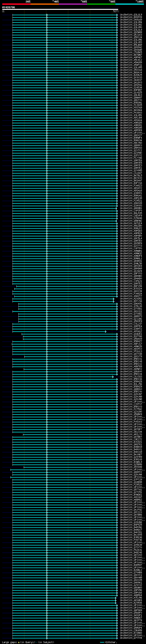Viewport: 146px width, 644px height.
Task: Open hit UniRef100_O49169
Action: 131,20
